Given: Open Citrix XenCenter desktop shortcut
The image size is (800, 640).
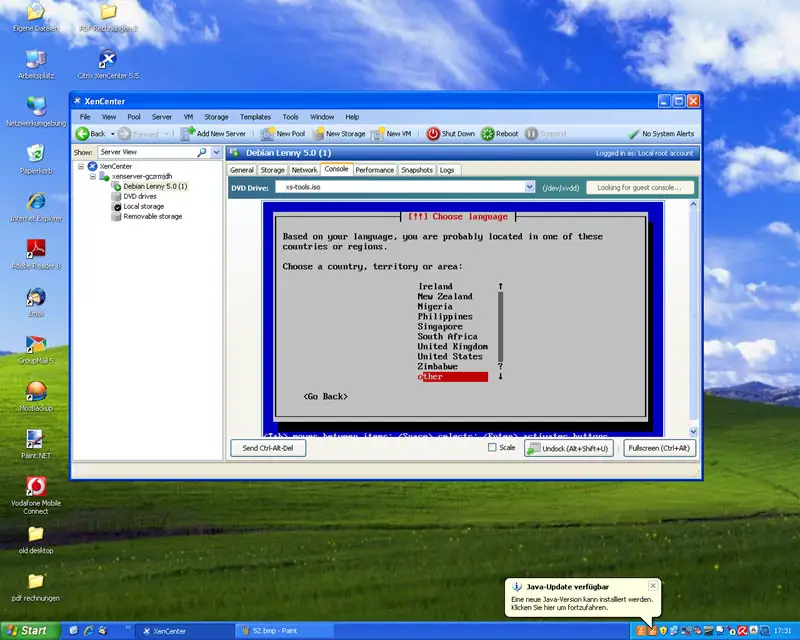Looking at the screenshot, I should (x=107, y=59).
